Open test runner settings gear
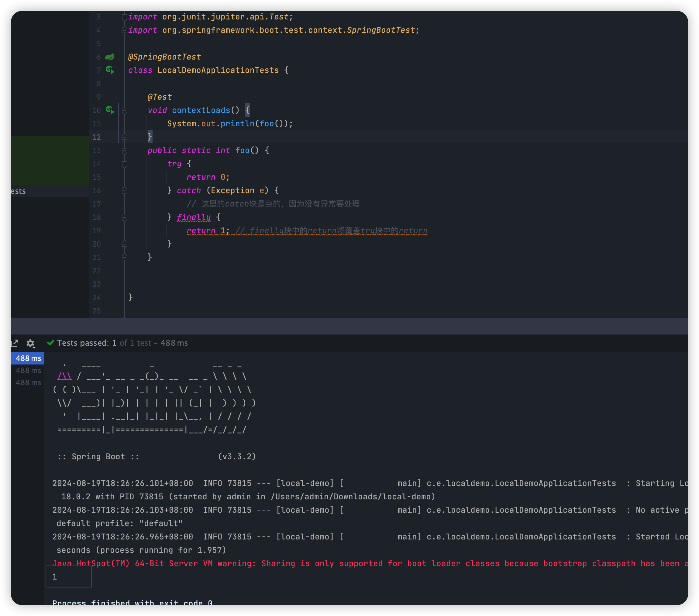Image resolution: width=699 pixels, height=616 pixels. pyautogui.click(x=31, y=343)
